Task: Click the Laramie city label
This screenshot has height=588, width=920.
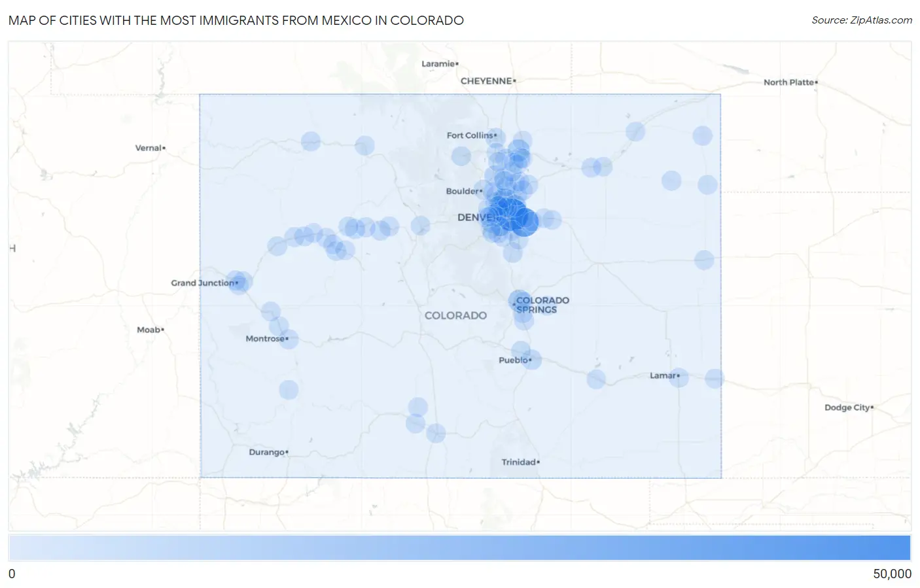Action: coord(439,63)
